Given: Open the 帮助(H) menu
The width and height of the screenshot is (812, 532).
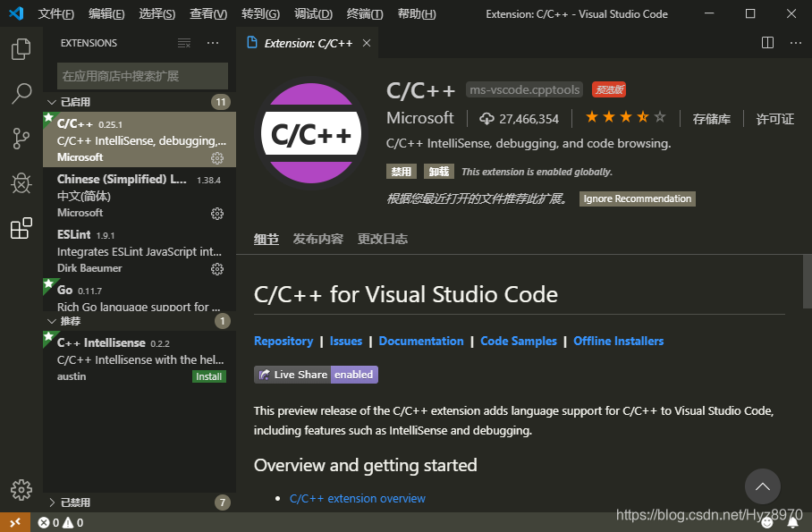Looking at the screenshot, I should pyautogui.click(x=417, y=14).
